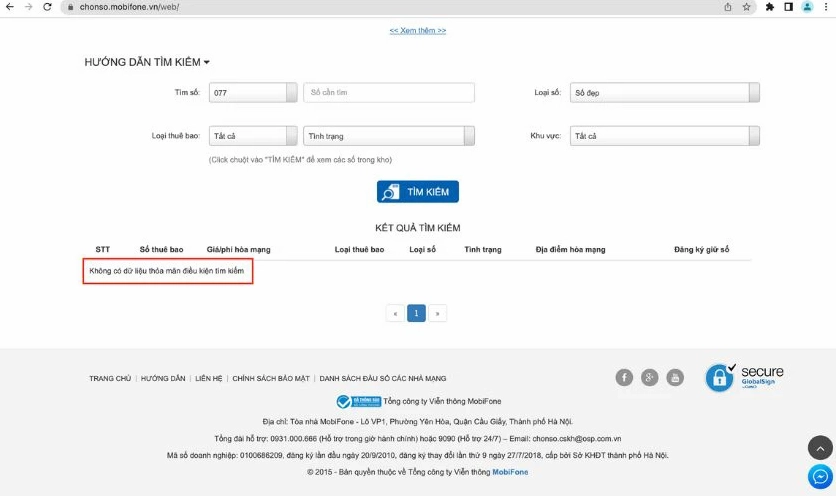The image size is (836, 496).
Task: Open the browser extensions puzzle icon
Action: (x=769, y=7)
